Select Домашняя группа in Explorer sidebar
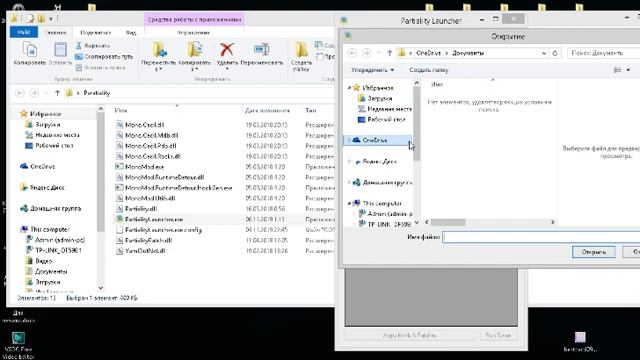 click(x=51, y=209)
